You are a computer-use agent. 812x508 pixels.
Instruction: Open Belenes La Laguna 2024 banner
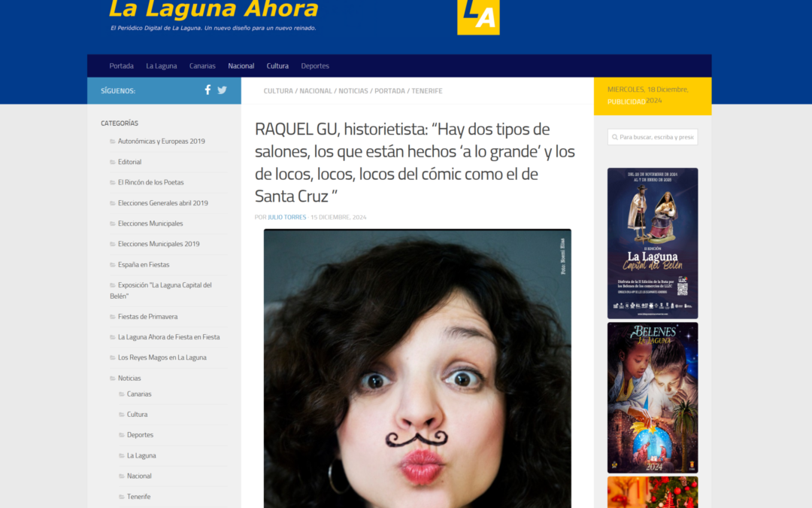653,397
